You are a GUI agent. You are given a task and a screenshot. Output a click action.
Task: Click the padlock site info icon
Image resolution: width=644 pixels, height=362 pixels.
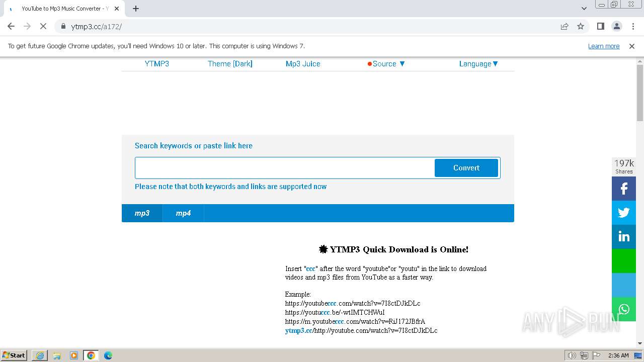click(63, 26)
